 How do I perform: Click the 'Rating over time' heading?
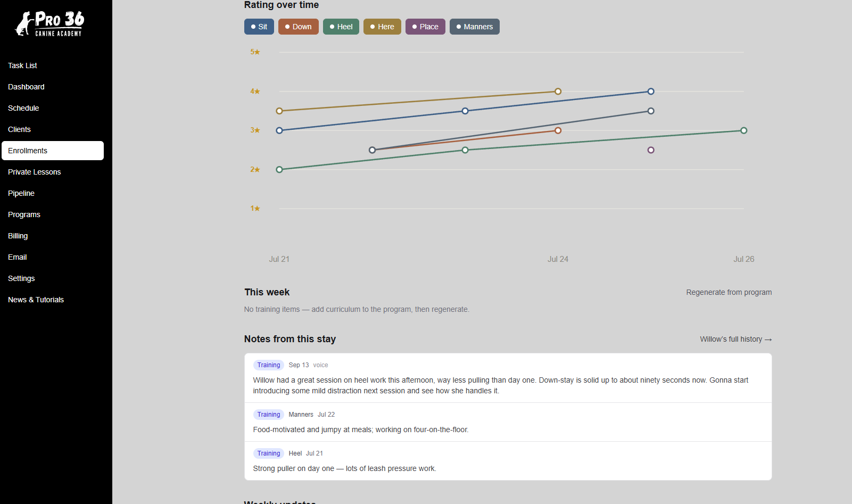282,5
